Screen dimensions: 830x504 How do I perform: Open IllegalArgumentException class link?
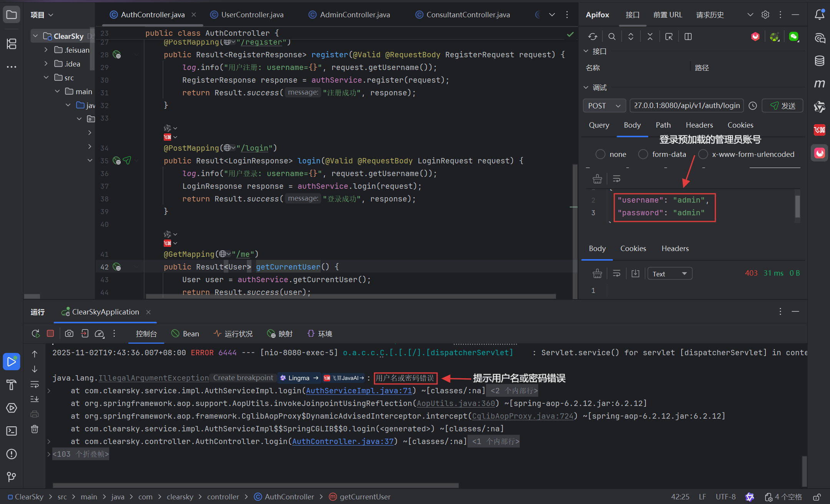pos(154,378)
